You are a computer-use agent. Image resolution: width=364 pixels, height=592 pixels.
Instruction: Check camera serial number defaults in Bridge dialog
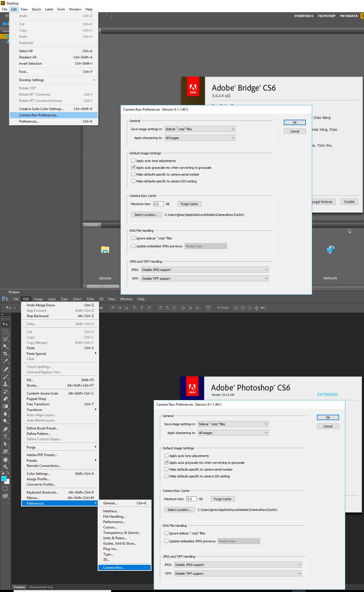pos(133,174)
